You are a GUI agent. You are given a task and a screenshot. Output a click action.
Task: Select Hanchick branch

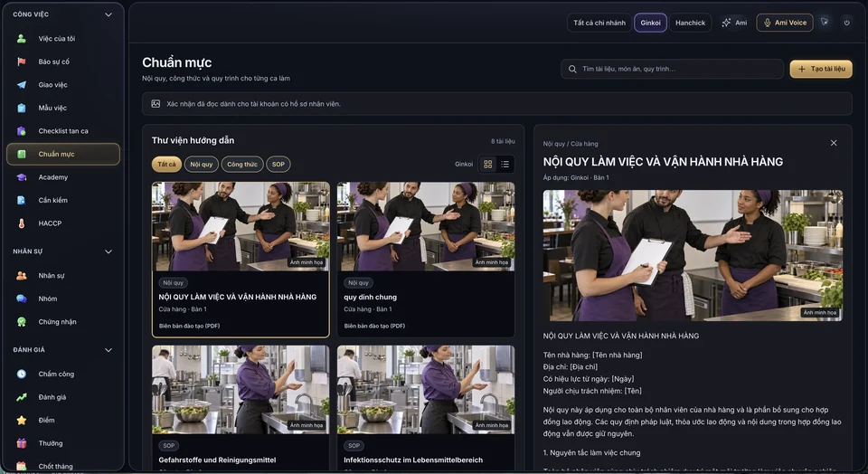tap(690, 23)
